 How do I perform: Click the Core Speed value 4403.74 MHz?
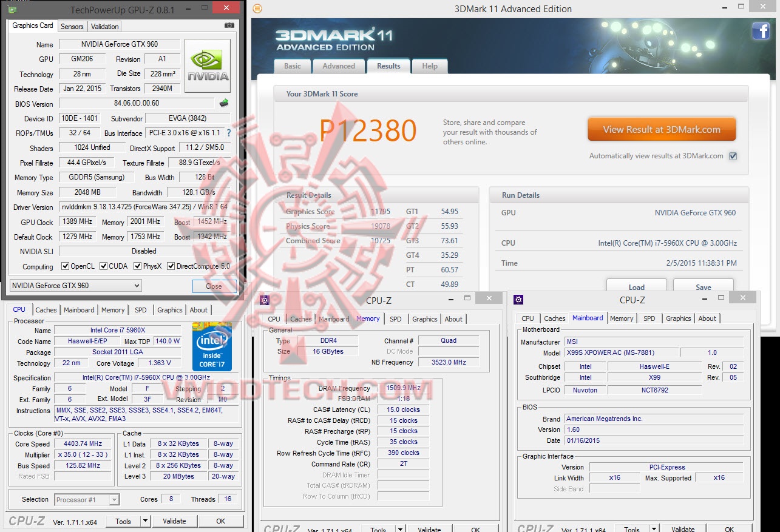coord(83,443)
